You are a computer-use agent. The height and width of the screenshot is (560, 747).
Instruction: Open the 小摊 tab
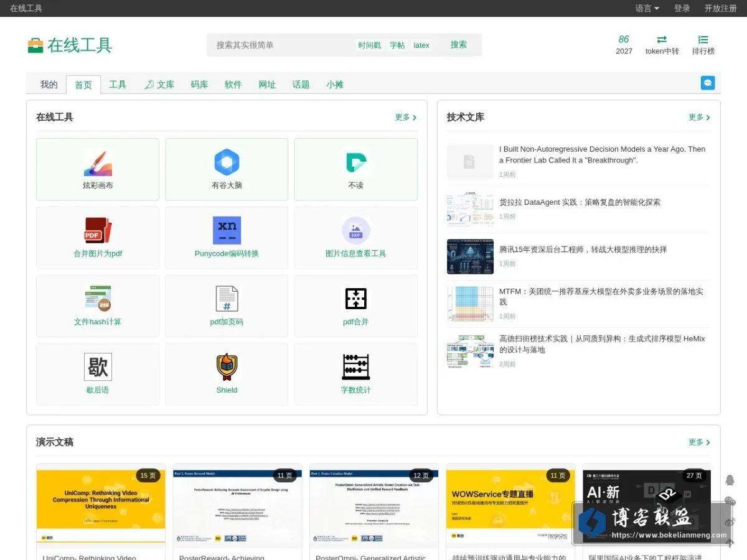click(335, 85)
